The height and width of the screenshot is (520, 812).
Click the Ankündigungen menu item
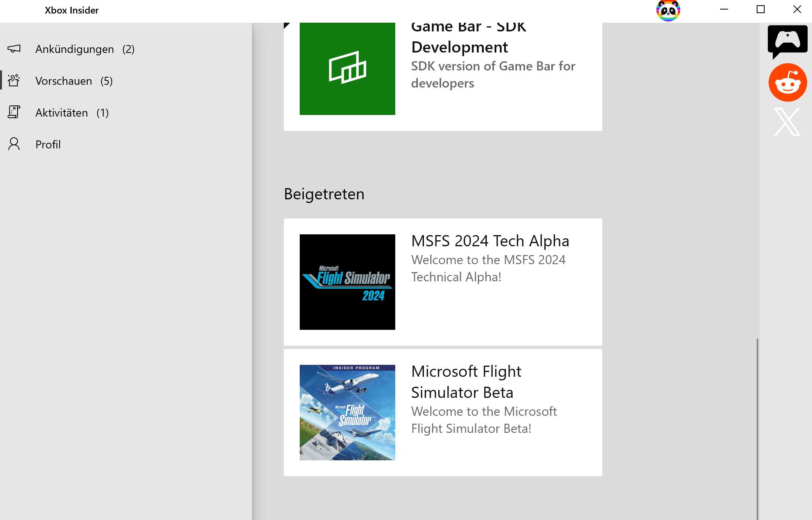coord(85,49)
